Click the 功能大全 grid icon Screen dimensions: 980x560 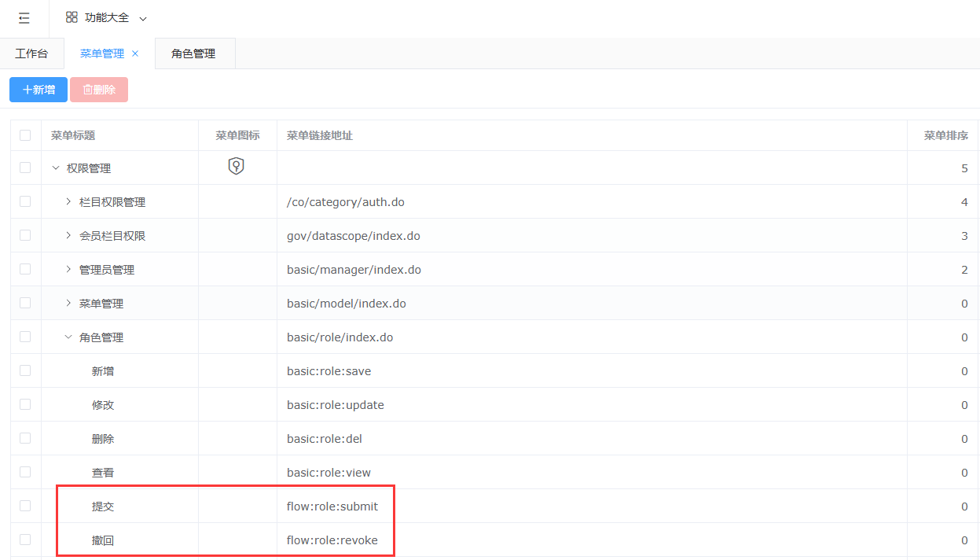[72, 17]
